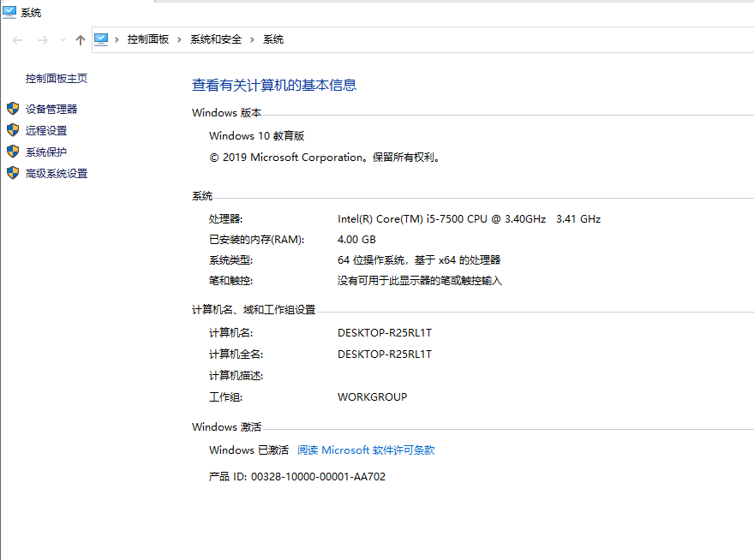The width and height of the screenshot is (754, 560).
Task: Click the processor value 'Intel(R) Core(TM) i5-7500'
Action: (x=469, y=219)
